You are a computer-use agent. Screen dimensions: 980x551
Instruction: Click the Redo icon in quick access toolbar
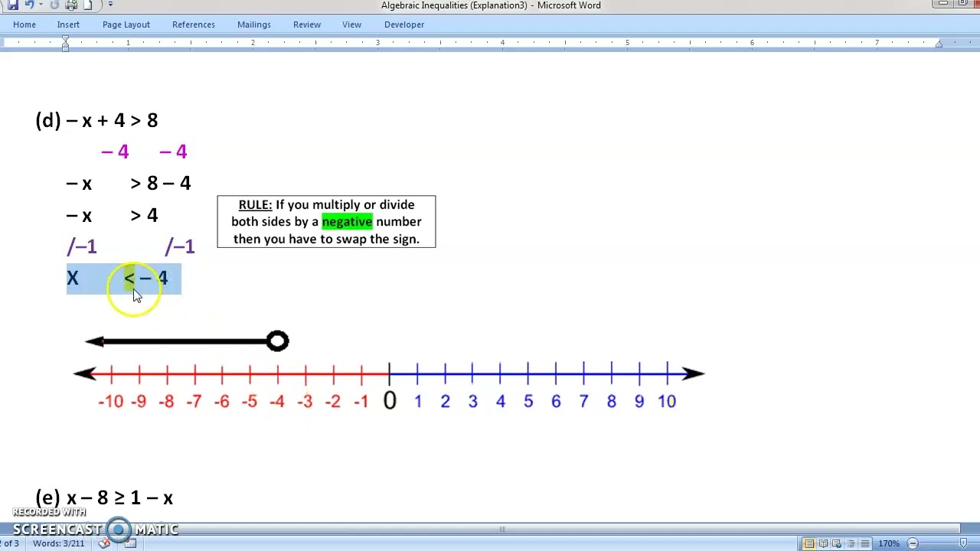[54, 5]
